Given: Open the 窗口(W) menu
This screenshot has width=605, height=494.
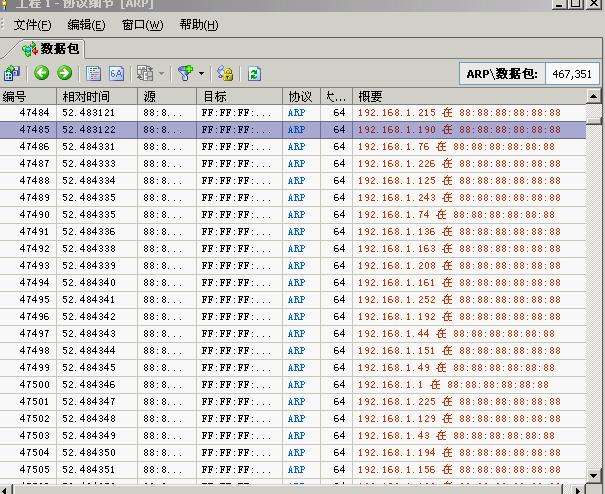Looking at the screenshot, I should pyautogui.click(x=142, y=25).
